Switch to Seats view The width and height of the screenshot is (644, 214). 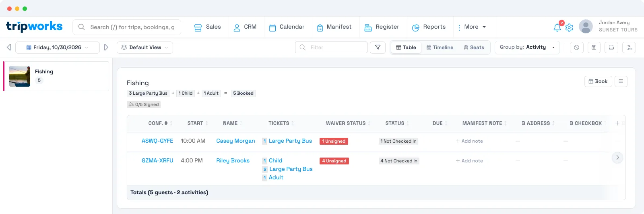pos(474,48)
